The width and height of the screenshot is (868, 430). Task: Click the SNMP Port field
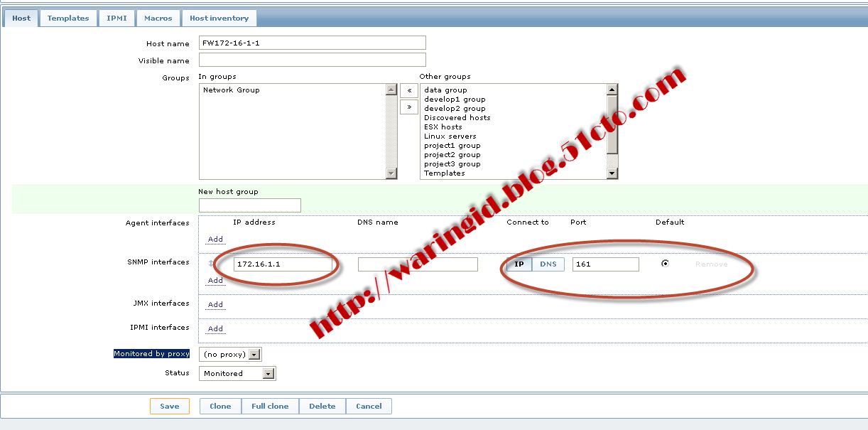tap(606, 264)
